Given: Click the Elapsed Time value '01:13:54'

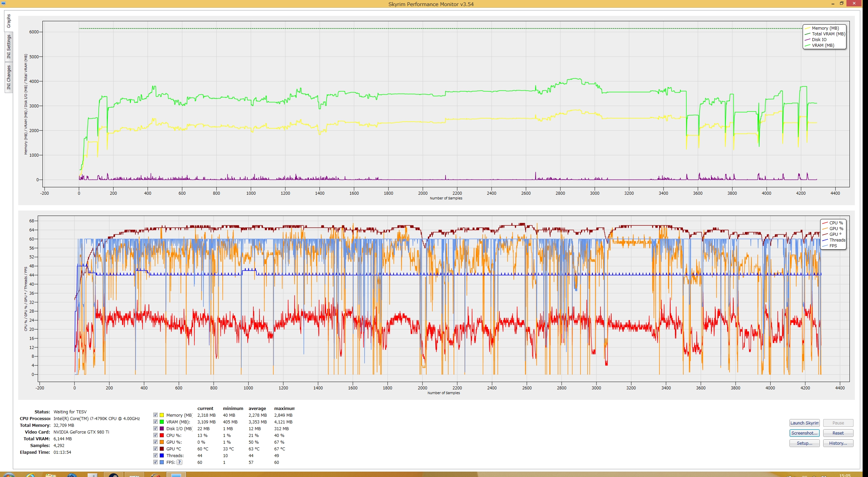Looking at the screenshot, I should [x=62, y=452].
